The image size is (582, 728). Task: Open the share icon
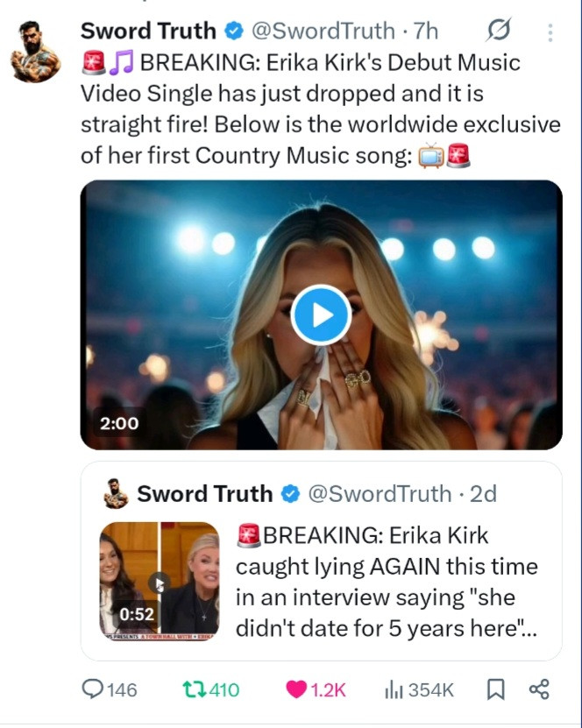pyautogui.click(x=539, y=689)
